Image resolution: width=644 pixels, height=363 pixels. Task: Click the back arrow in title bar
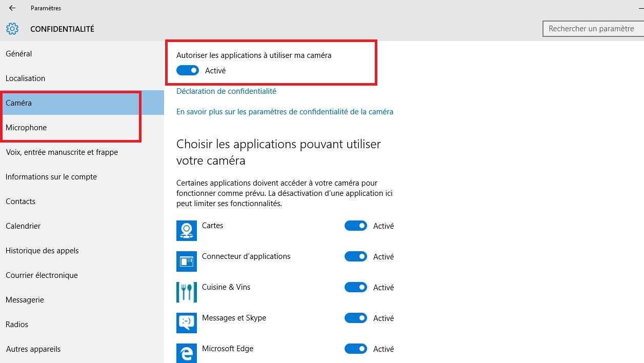12,8
